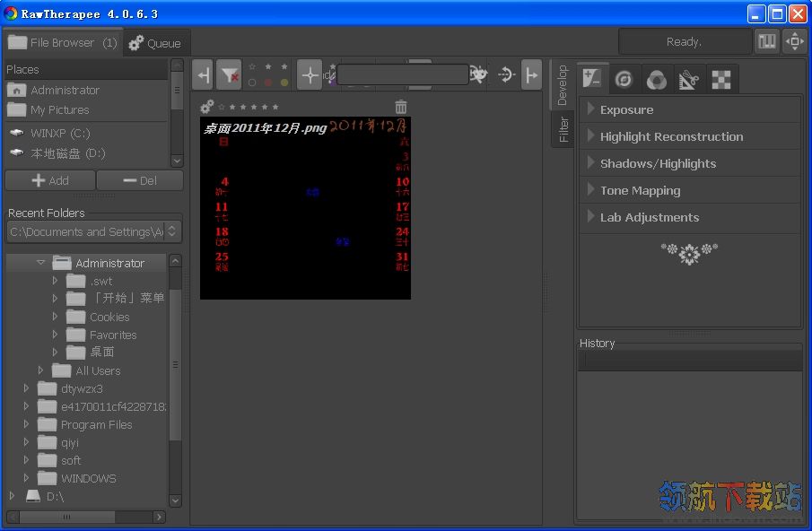Toggle the unrated images crosshair filter
812x531 pixels.
[x=310, y=75]
